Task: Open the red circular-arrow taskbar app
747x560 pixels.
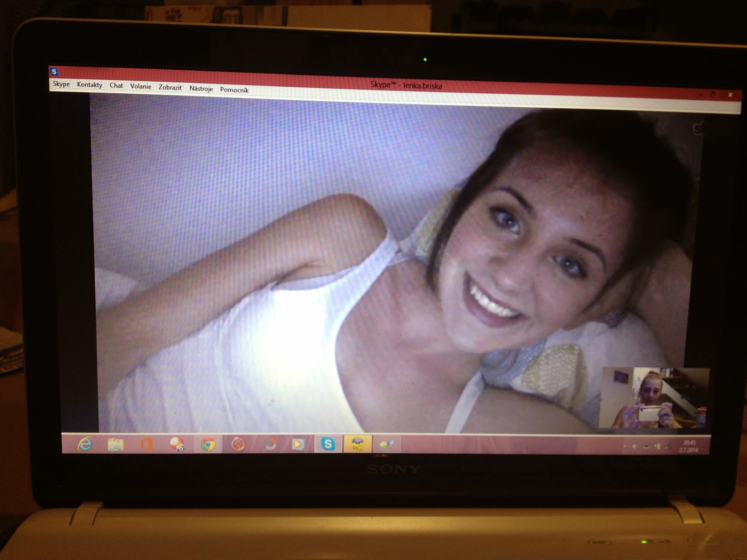Action: click(x=269, y=444)
